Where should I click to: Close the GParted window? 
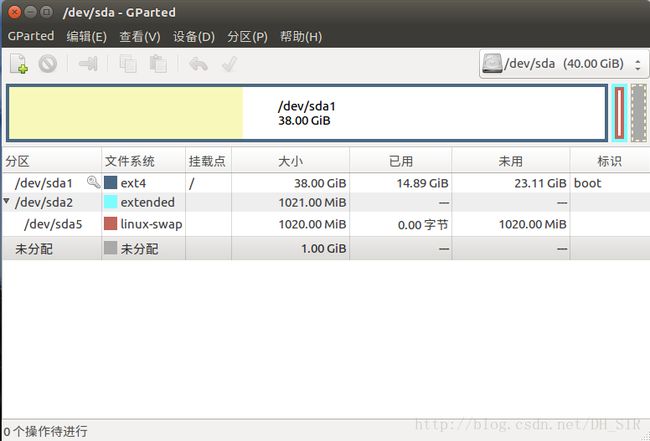point(14,12)
